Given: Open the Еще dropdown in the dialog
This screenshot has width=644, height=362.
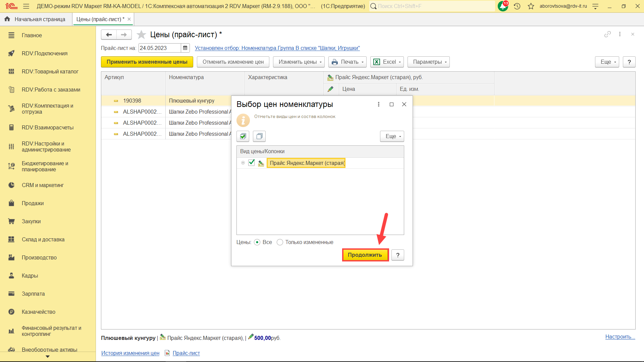Looking at the screenshot, I should tap(392, 136).
